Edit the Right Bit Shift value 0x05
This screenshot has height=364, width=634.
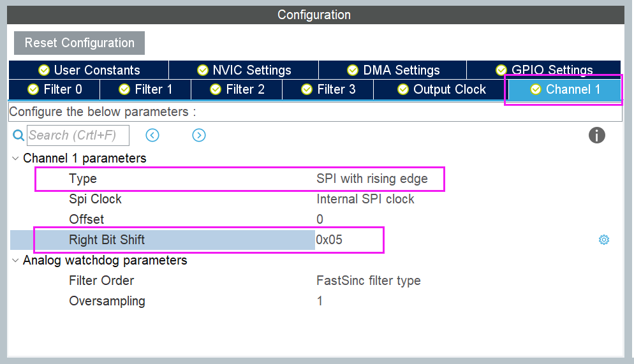coord(348,240)
